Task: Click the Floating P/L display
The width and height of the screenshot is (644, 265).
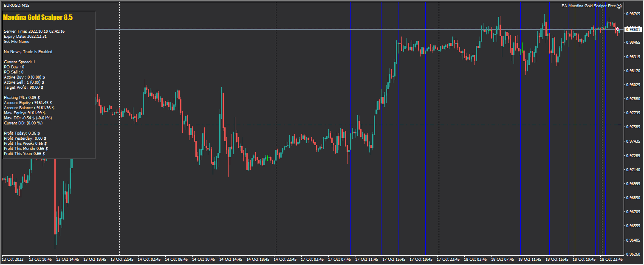Action: point(21,97)
